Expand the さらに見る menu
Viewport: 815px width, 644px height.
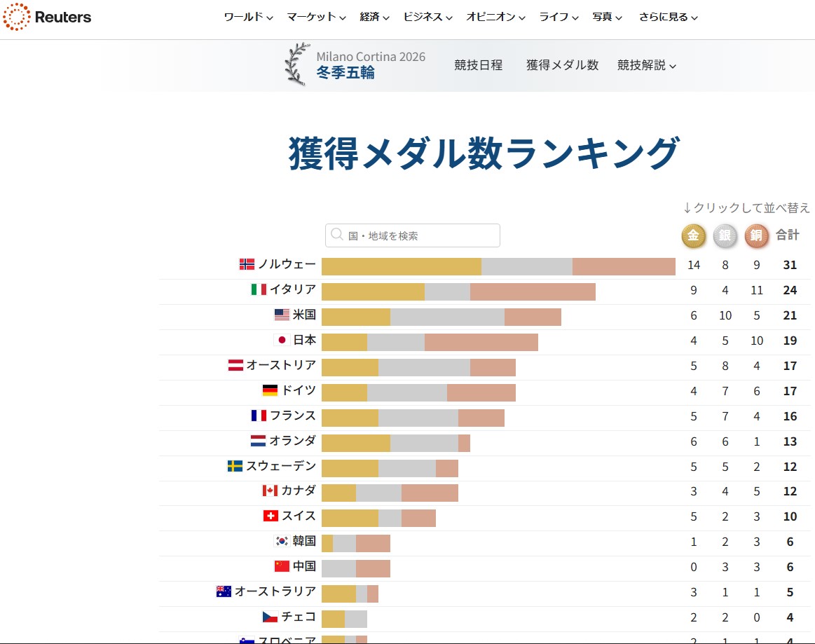pyautogui.click(x=668, y=17)
